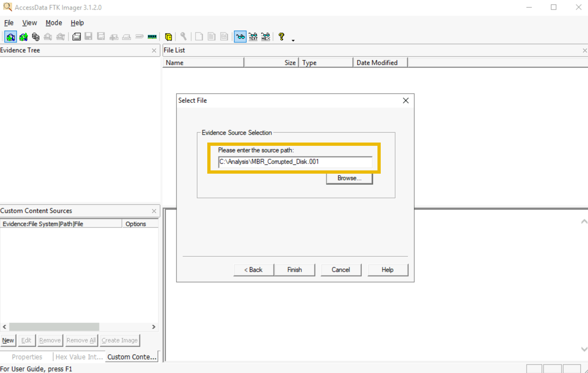
Task: Click the Browse... button
Action: (x=349, y=178)
